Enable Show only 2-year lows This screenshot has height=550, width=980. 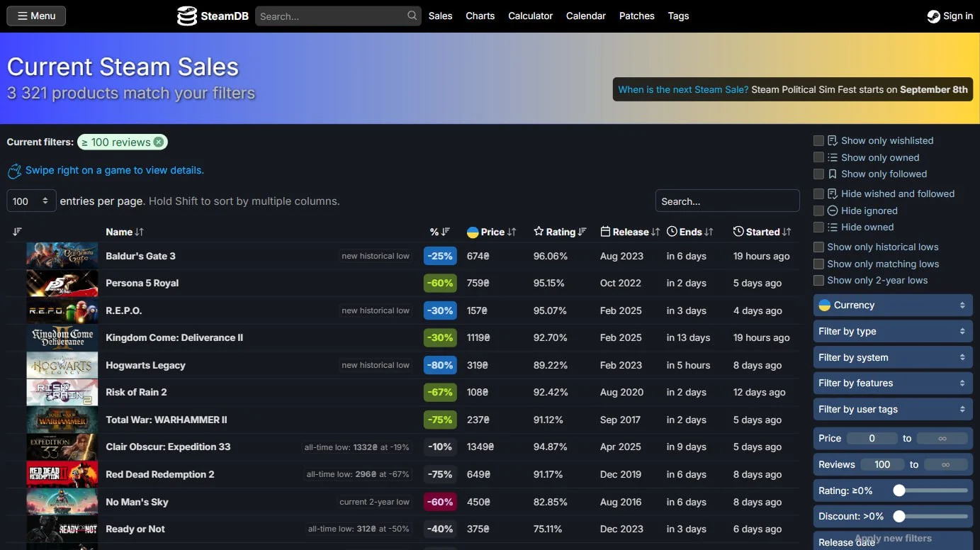[818, 280]
